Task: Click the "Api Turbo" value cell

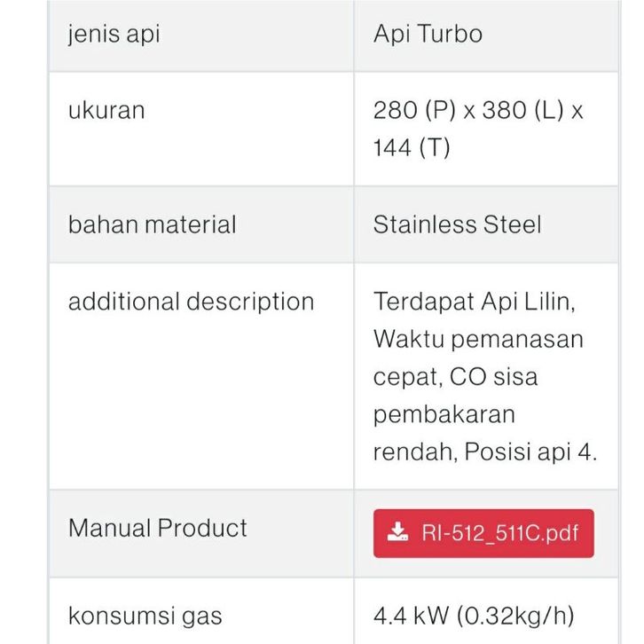Action: click(428, 35)
